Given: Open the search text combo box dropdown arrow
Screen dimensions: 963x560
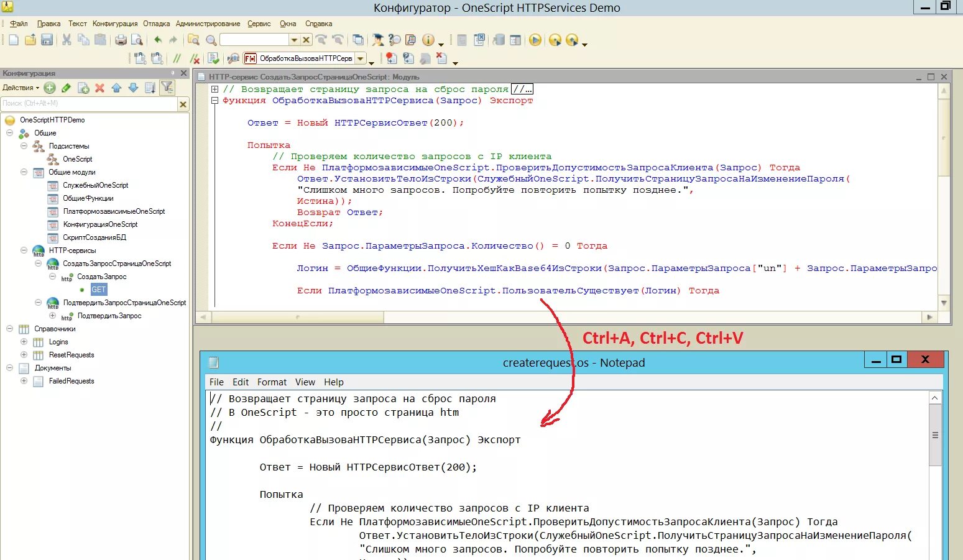Looking at the screenshot, I should (x=294, y=40).
